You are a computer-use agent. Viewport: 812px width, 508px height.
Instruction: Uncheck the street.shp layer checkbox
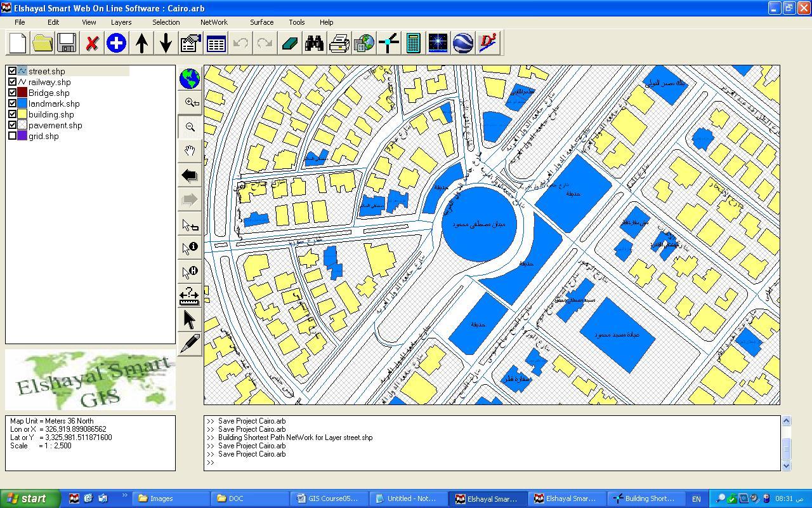point(12,71)
